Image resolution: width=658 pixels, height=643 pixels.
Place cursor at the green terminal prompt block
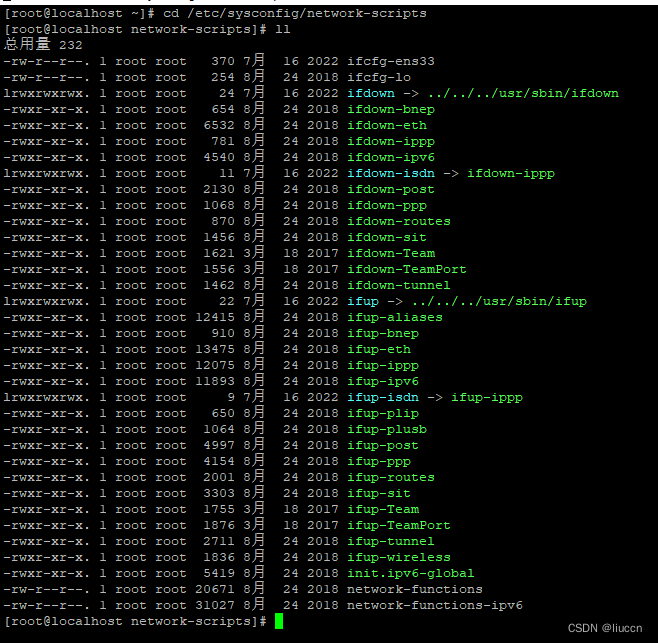tap(279, 621)
